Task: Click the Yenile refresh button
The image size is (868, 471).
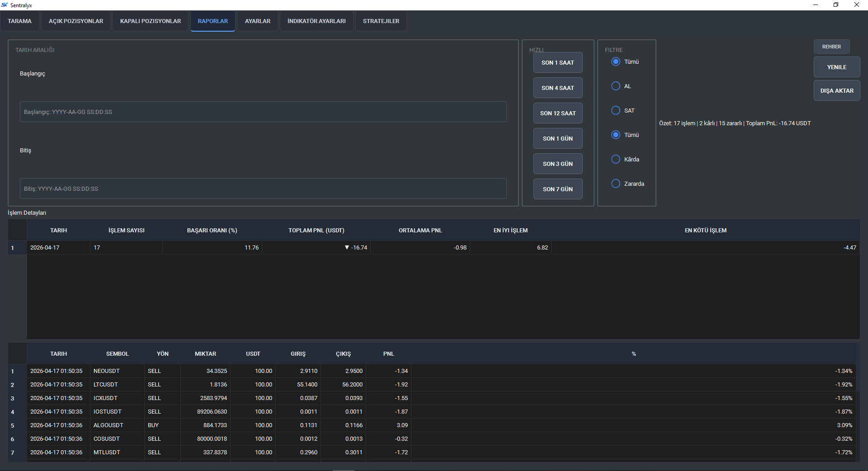Action: coord(836,67)
